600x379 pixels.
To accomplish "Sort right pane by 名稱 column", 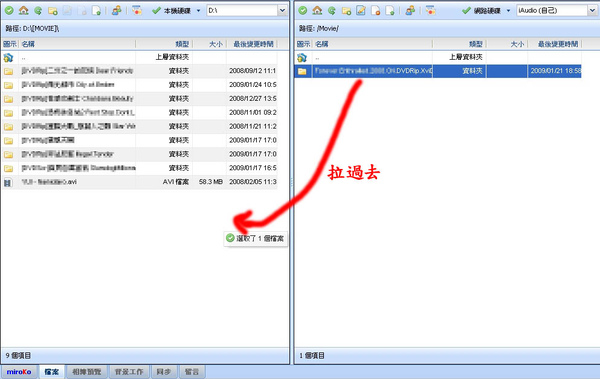I will point(373,44).
